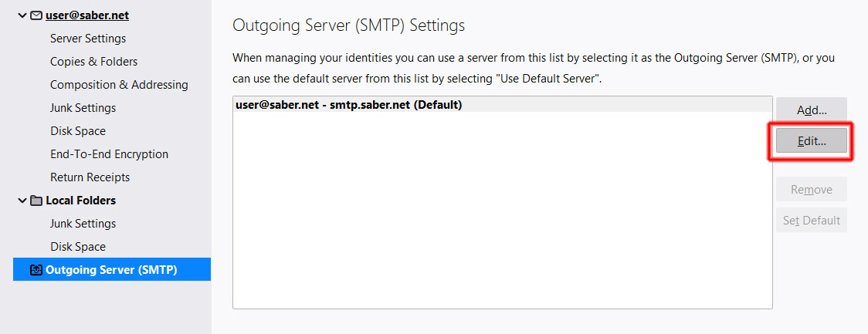The width and height of the screenshot is (868, 334).
Task: Open Disk Space under user@saber.net
Action: (x=78, y=131)
